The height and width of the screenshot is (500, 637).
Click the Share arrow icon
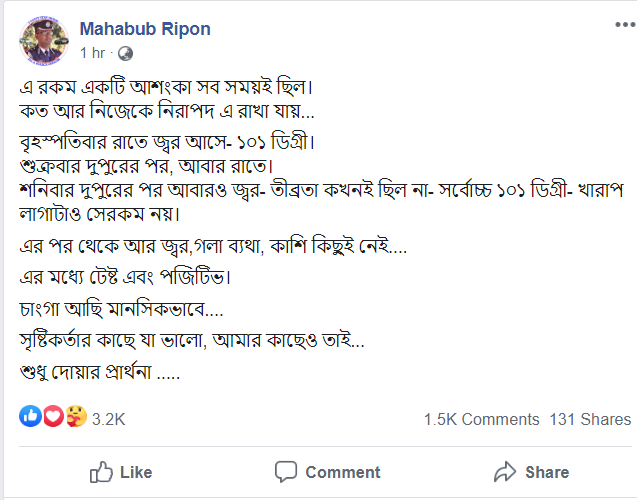coord(505,472)
